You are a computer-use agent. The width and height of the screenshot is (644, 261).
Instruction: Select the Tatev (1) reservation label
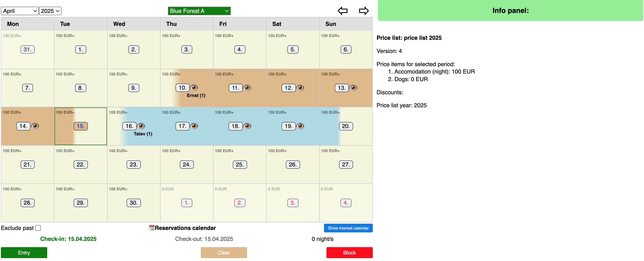pyautogui.click(x=143, y=134)
